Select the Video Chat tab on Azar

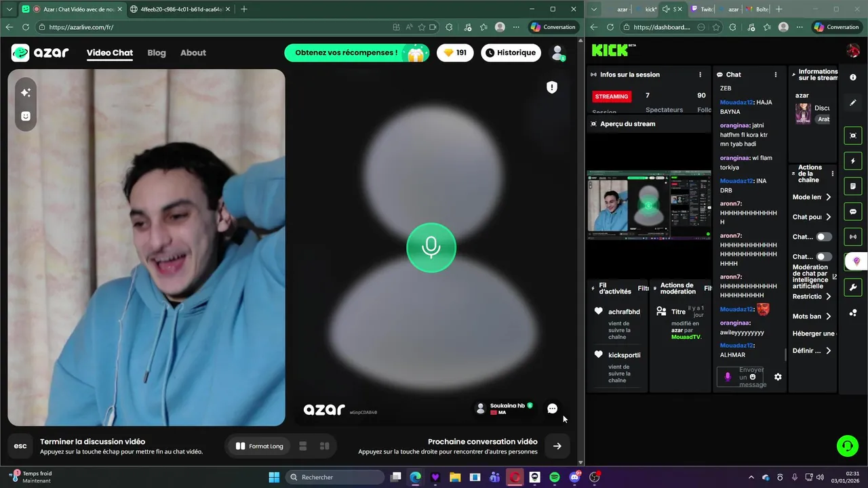(110, 53)
